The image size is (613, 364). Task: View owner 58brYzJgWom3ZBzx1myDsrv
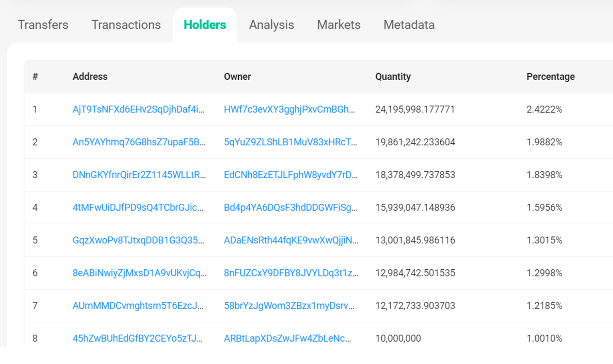click(289, 305)
